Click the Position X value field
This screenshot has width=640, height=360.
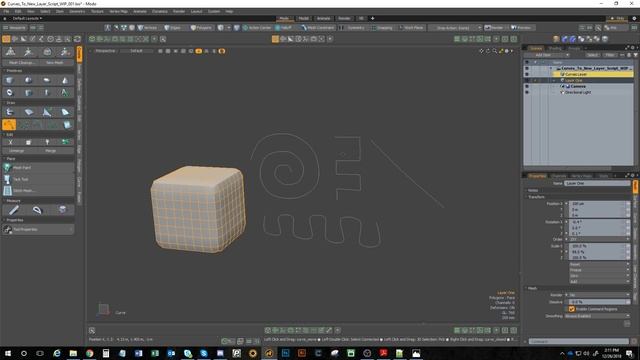[598, 204]
